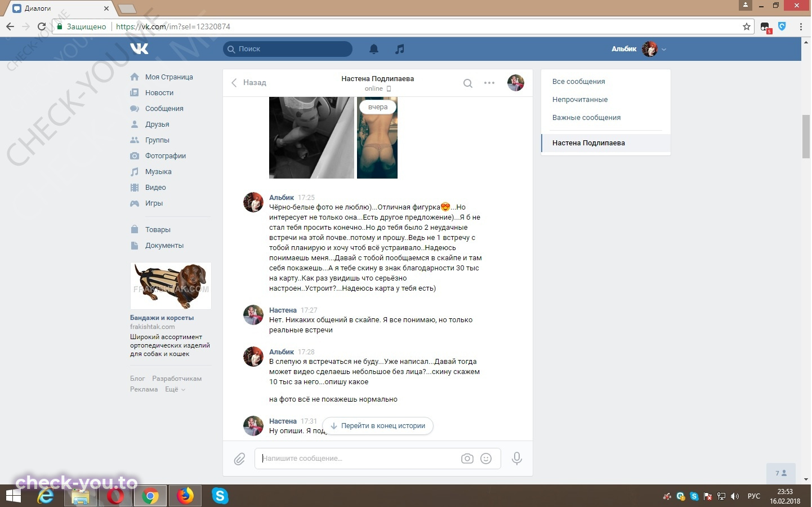Expand the Ещё footer dropdown
Viewport: 812px width, 507px height.
click(x=175, y=389)
